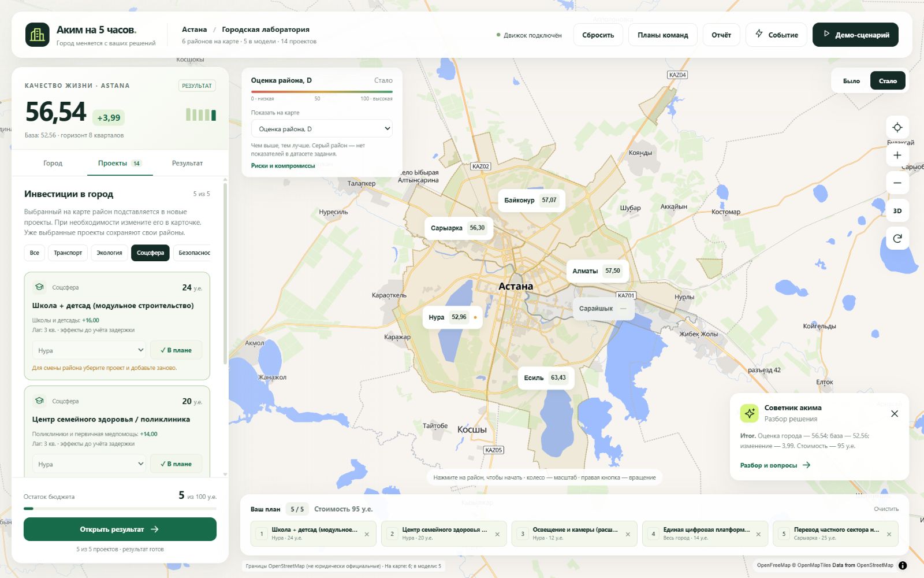
Task: Remove Единая цифровая платформа from the plan bar
Action: click(758, 535)
